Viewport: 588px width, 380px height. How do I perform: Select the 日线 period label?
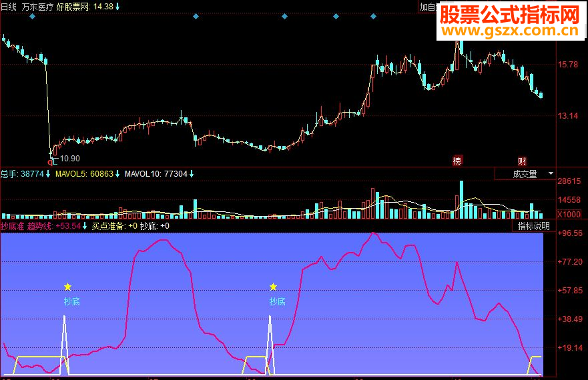point(9,7)
